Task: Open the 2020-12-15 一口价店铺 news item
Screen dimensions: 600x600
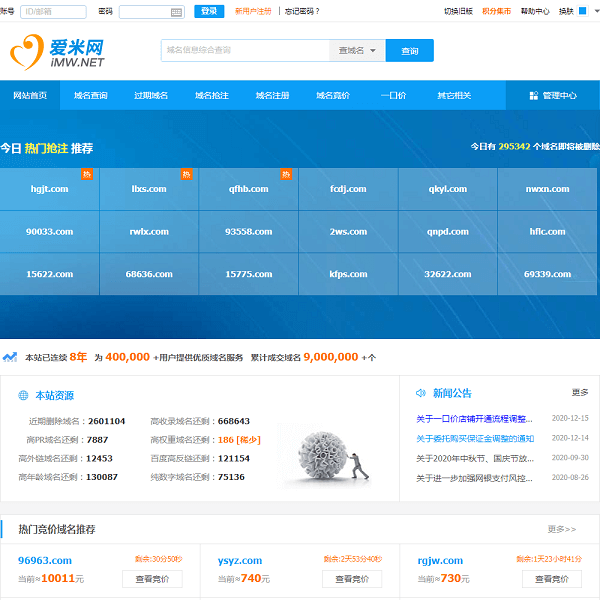Action: pyautogui.click(x=474, y=419)
